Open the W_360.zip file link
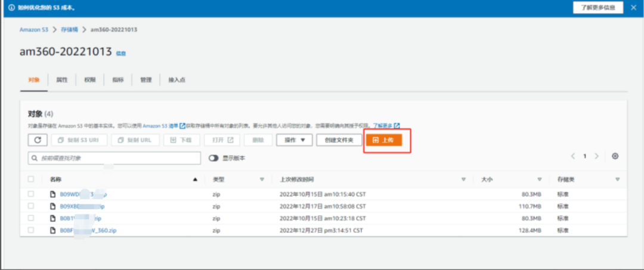This screenshot has width=644, height=270. tap(88, 231)
